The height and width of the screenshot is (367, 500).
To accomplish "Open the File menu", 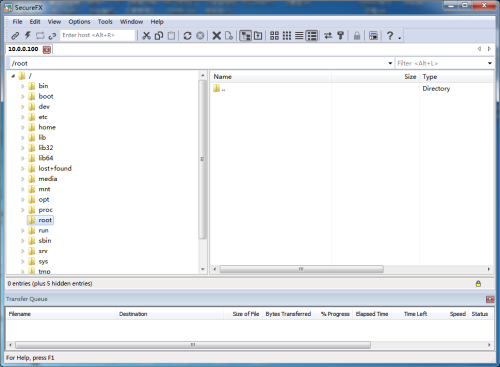I will (17, 22).
